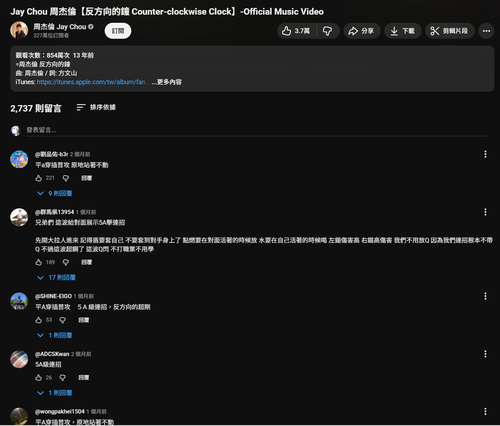Expand the 9 replies thread
The height and width of the screenshot is (426, 500).
point(55,193)
